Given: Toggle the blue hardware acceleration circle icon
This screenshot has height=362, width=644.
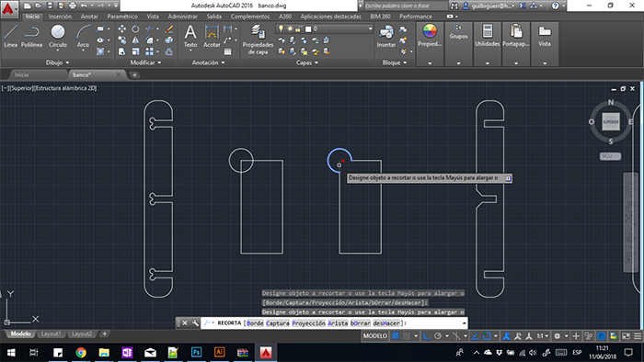Looking at the screenshot, I should click(x=602, y=336).
